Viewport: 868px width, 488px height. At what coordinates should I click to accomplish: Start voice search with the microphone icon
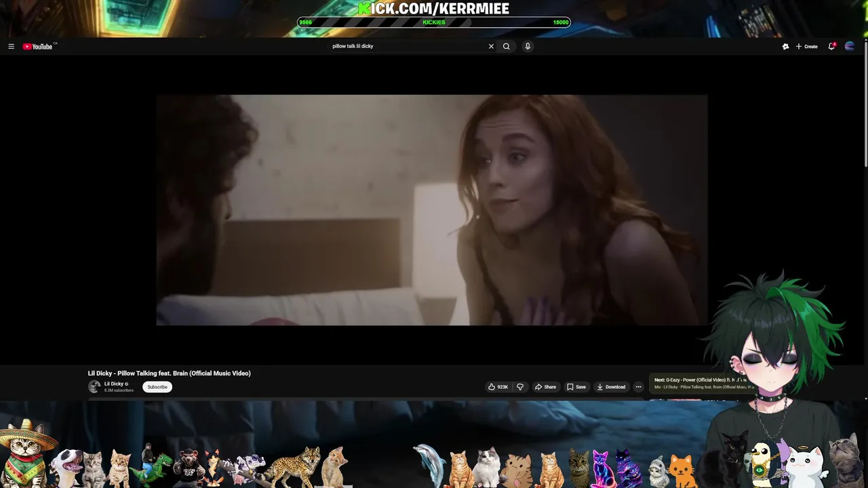click(528, 46)
